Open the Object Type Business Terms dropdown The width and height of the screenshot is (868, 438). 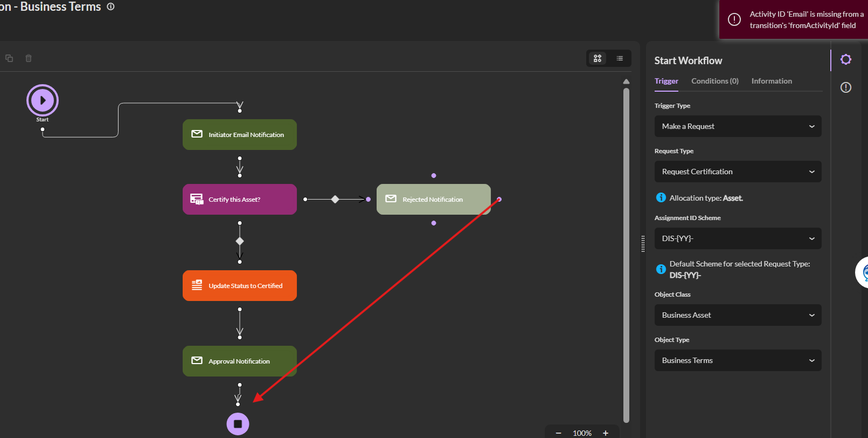(x=738, y=360)
